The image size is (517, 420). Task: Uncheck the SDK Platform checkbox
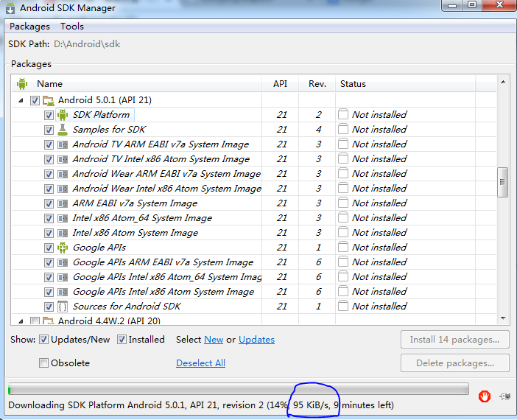(49, 115)
